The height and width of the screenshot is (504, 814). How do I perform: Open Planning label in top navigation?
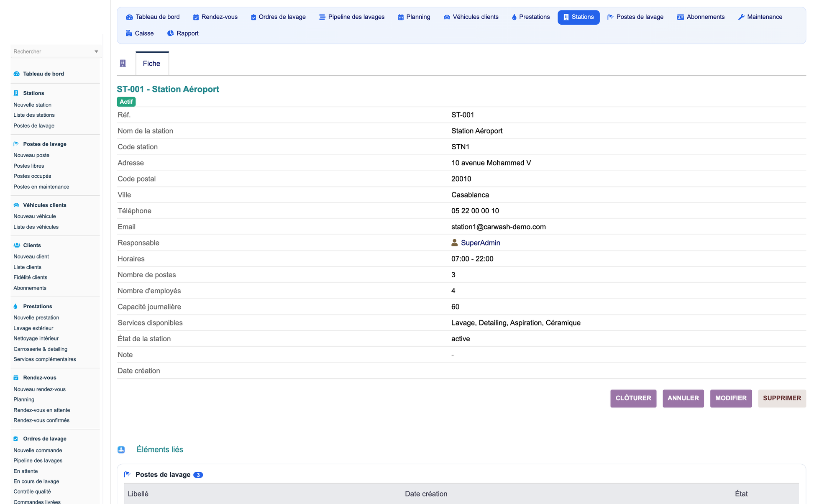point(418,17)
